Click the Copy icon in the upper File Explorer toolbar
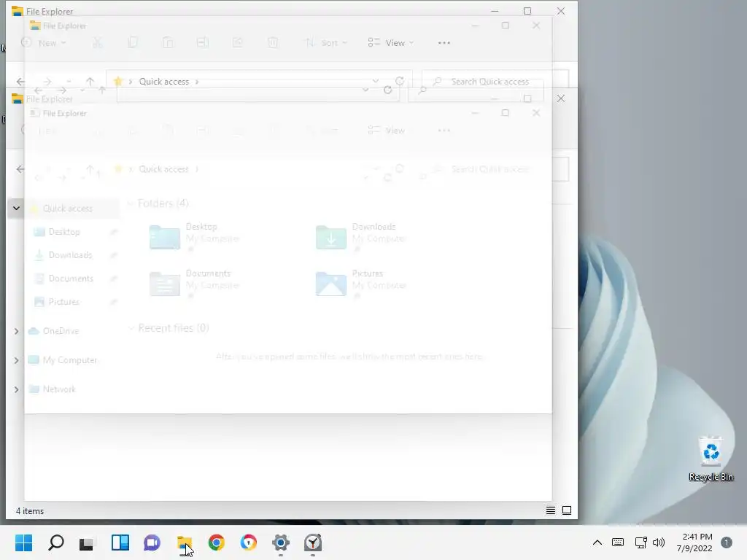747x560 pixels. click(133, 43)
